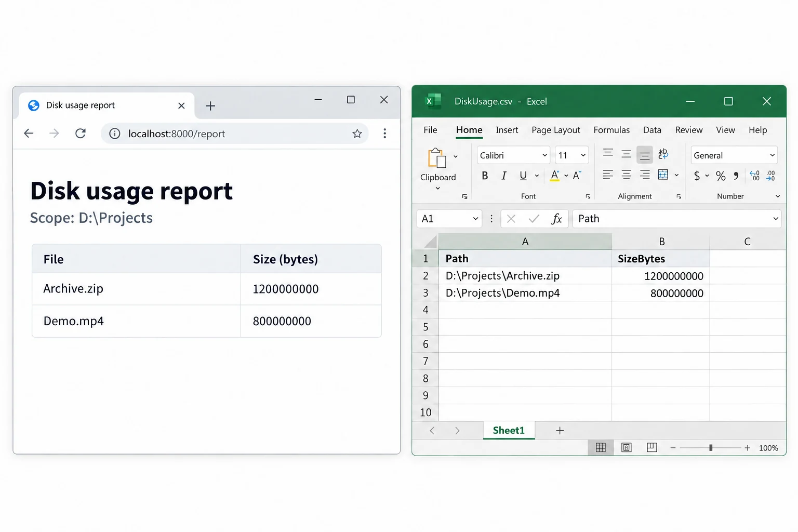This screenshot has height=532, width=798.
Task: Toggle bold formatting
Action: [x=485, y=176]
